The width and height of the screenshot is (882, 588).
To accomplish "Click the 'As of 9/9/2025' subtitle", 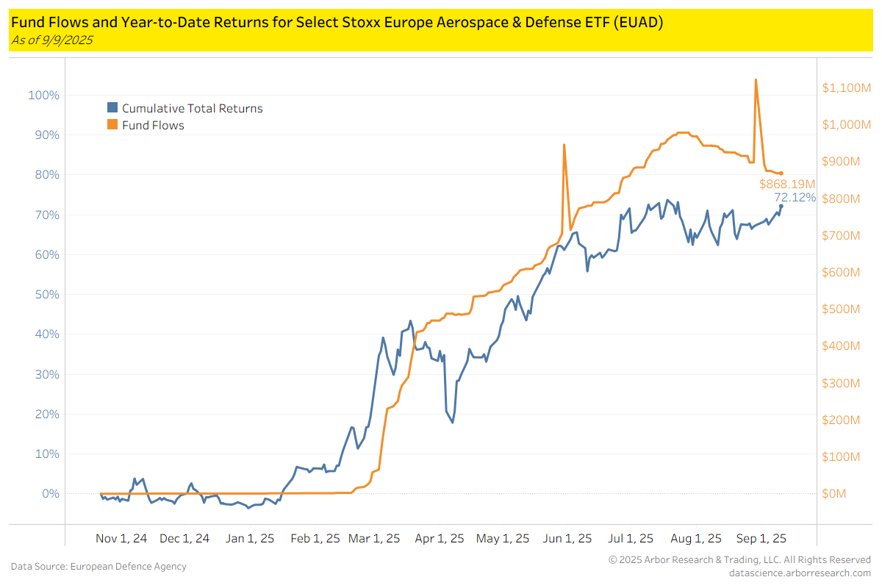I will pos(51,40).
